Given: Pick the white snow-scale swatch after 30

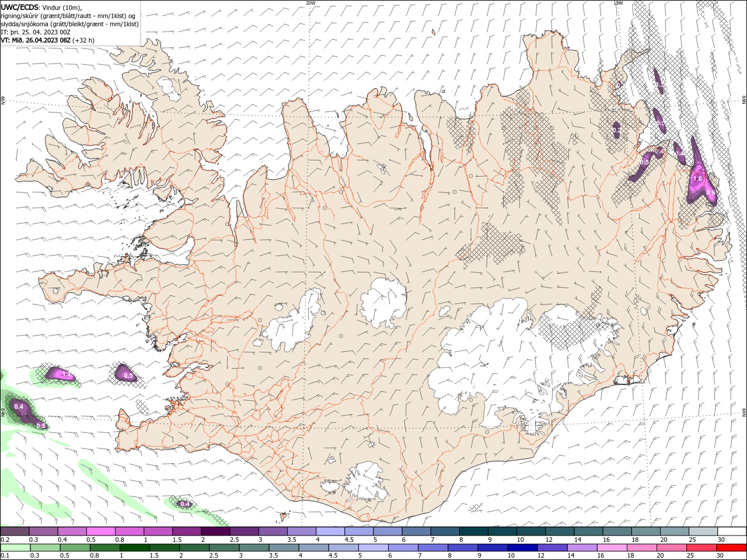Looking at the screenshot, I should click(732, 531).
